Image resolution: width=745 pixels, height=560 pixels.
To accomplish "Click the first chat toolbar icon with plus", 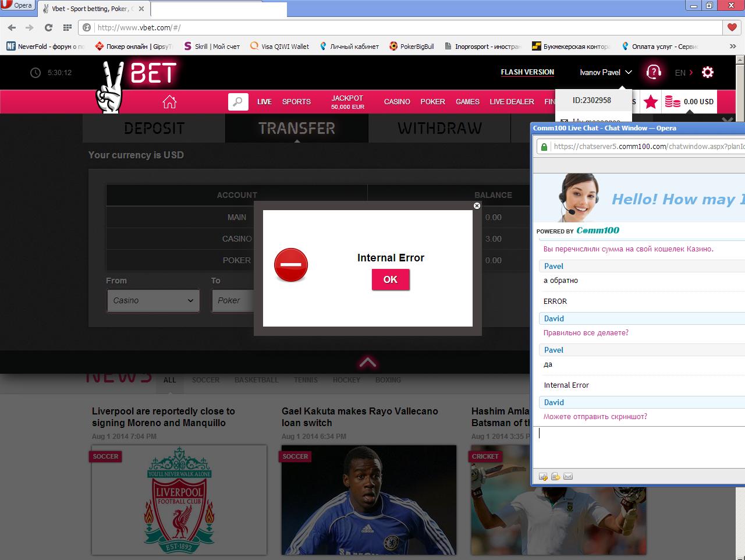I will [x=543, y=477].
